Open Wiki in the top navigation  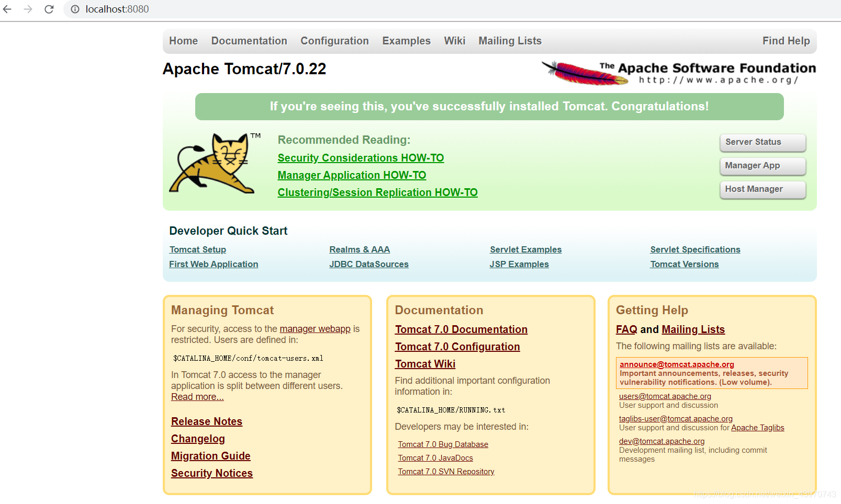point(454,41)
